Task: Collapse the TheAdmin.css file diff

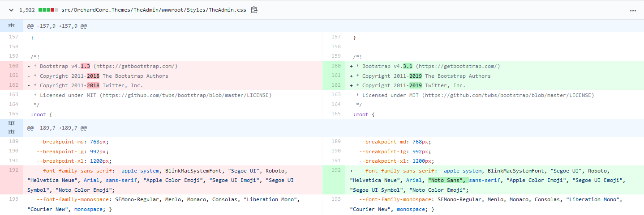Action: (x=11, y=10)
